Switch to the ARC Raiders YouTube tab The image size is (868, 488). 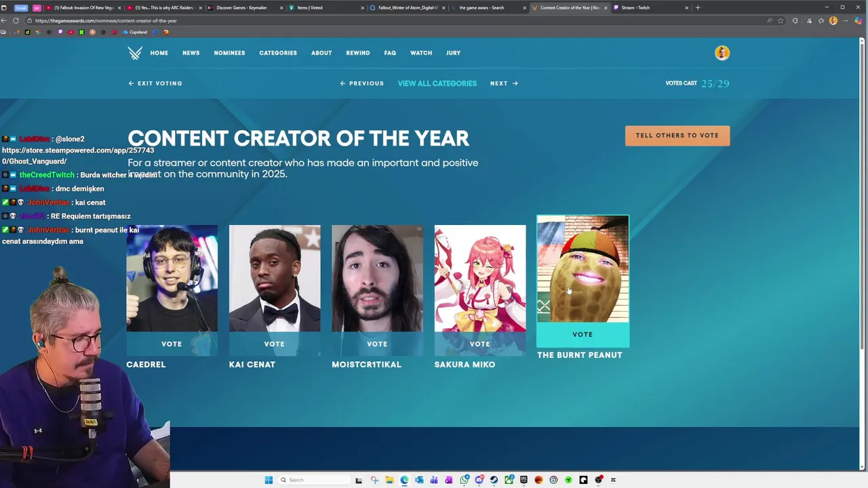point(163,7)
